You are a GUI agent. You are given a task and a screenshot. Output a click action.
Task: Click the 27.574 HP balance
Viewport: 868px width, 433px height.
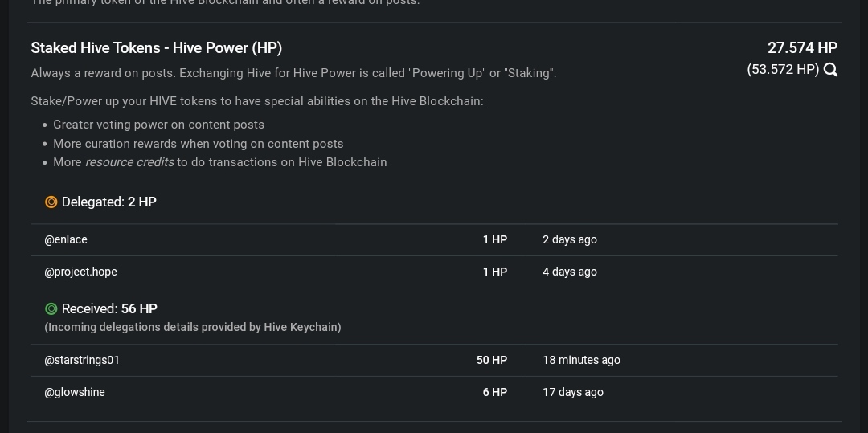click(x=802, y=48)
